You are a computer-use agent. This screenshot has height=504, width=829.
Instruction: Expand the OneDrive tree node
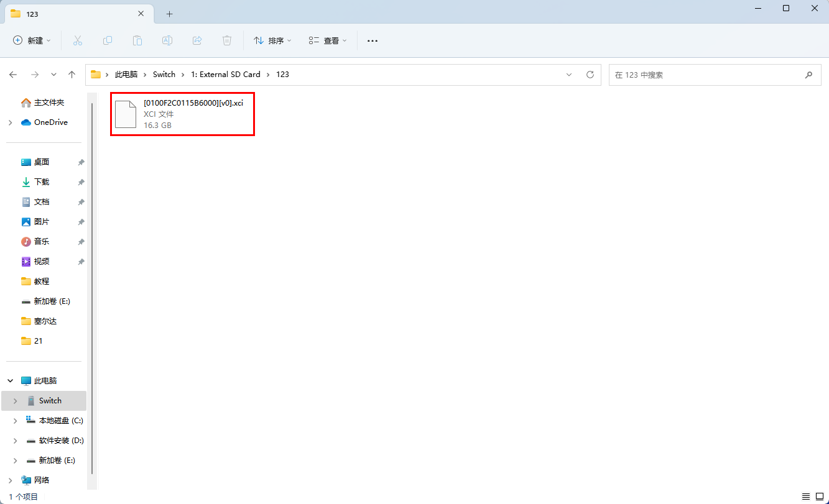[x=10, y=122]
